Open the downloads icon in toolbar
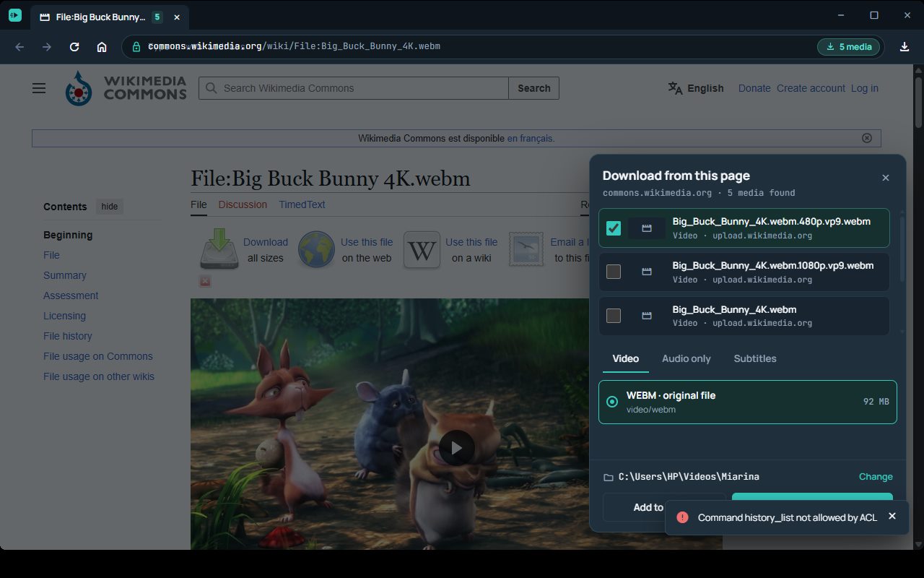 coord(905,47)
